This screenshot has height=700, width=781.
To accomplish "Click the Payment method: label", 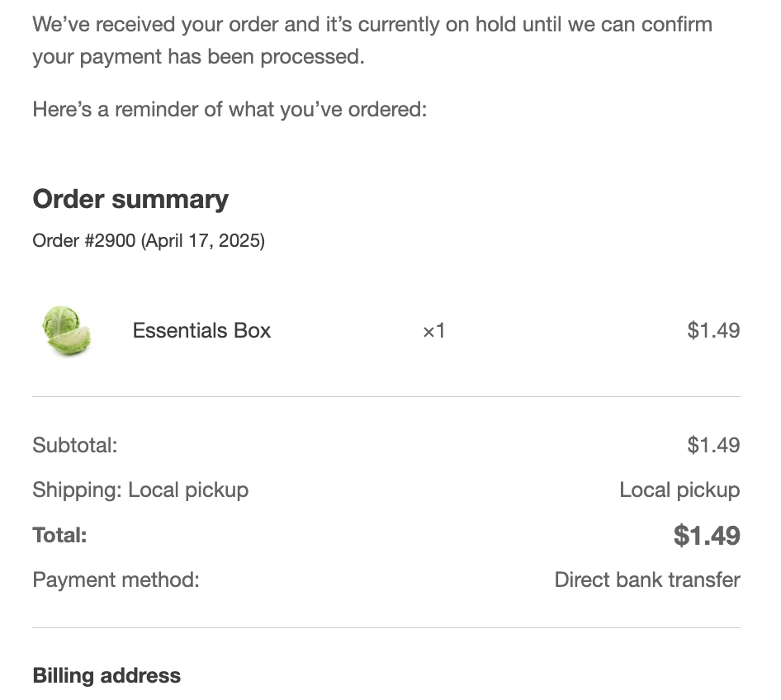I will coord(116,580).
